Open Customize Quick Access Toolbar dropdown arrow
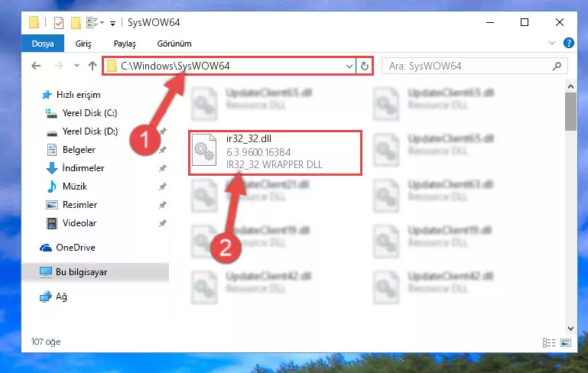This screenshot has height=373, width=588. coord(112,24)
